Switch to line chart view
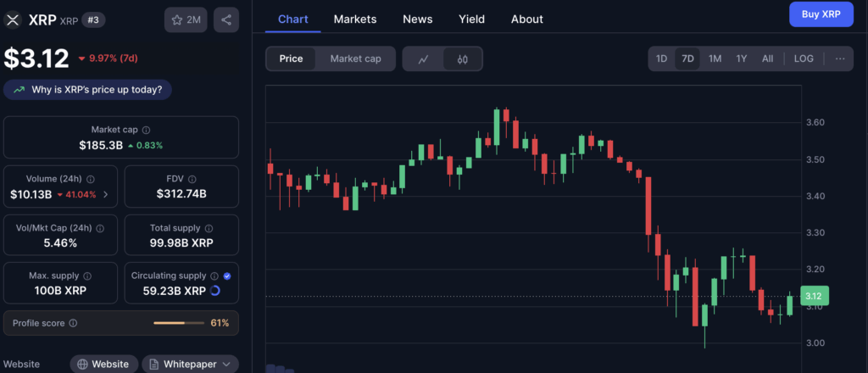 pyautogui.click(x=424, y=58)
